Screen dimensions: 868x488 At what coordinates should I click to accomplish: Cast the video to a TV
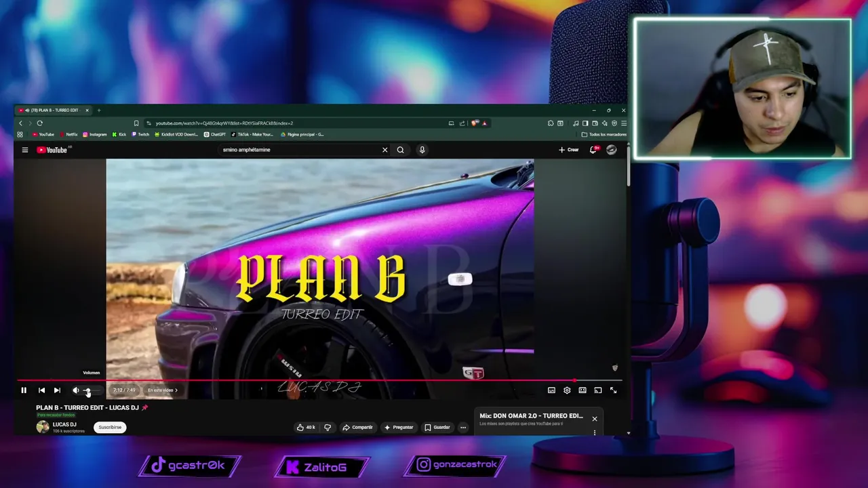(598, 390)
